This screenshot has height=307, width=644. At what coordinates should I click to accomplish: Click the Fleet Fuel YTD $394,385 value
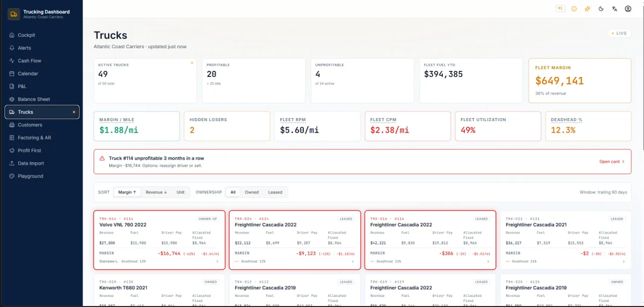(443, 74)
